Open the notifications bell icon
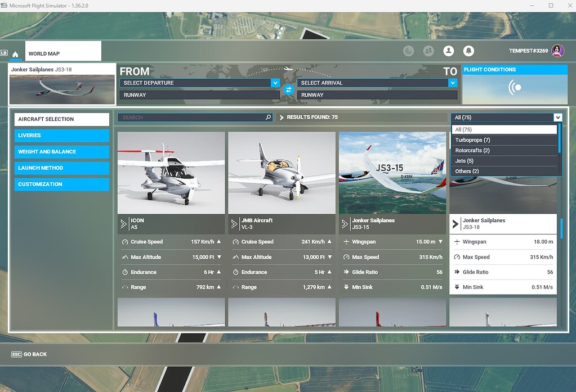Image resolution: width=576 pixels, height=392 pixels. click(468, 51)
